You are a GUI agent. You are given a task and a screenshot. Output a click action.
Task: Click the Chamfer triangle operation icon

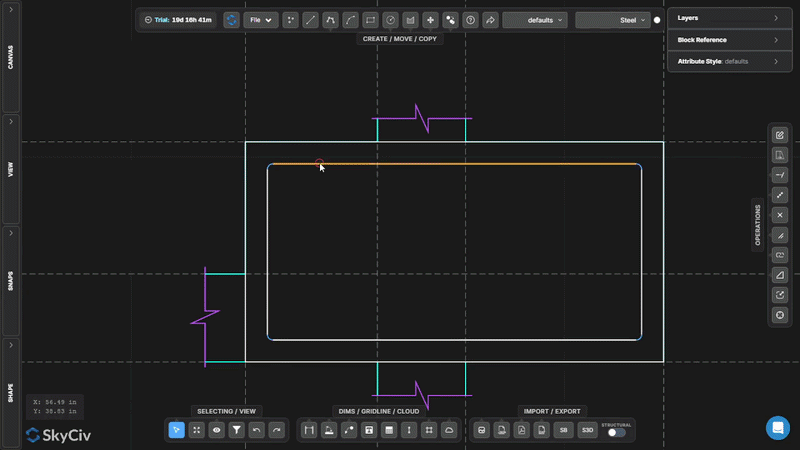pos(780,275)
